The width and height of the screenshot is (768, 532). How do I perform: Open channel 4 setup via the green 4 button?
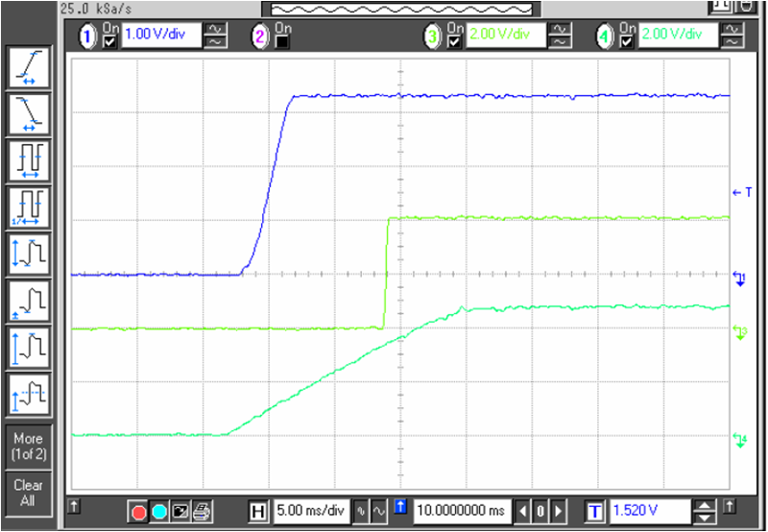pos(605,36)
